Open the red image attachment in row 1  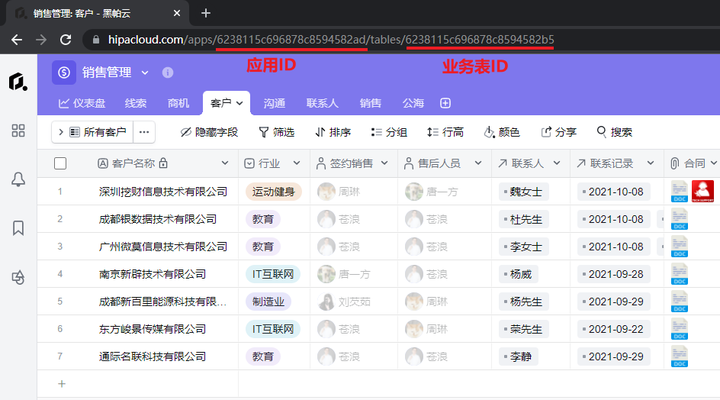[703, 192]
